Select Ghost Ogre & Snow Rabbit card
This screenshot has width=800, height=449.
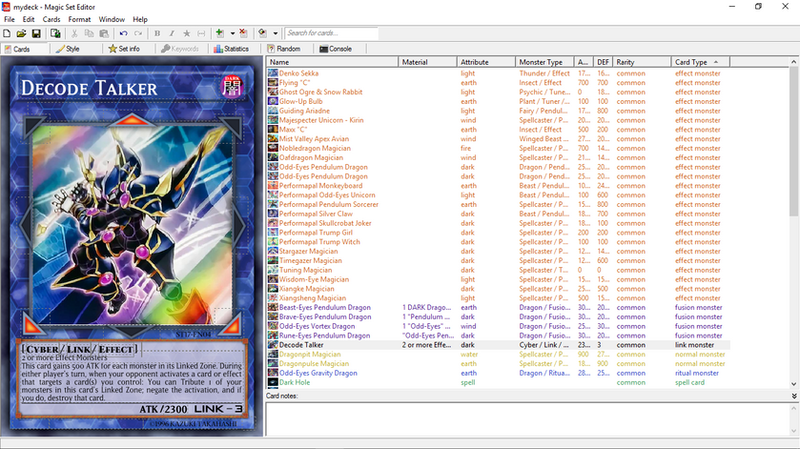(x=498, y=92)
